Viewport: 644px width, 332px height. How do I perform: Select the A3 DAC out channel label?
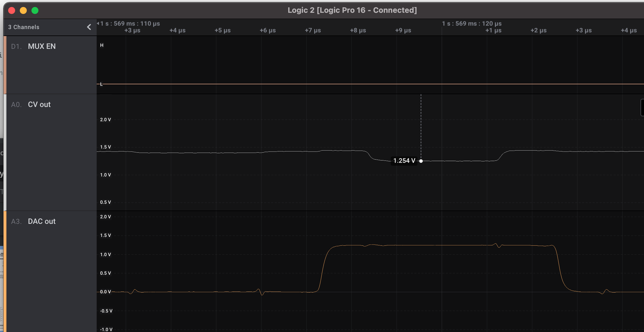click(42, 221)
